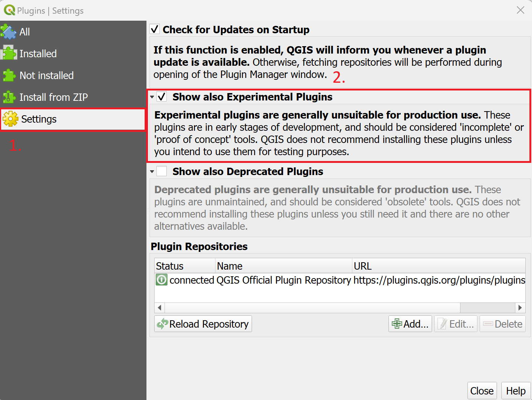This screenshot has width=532, height=400.
Task: Click the All plugins puzzle icon
Action: coord(8,31)
